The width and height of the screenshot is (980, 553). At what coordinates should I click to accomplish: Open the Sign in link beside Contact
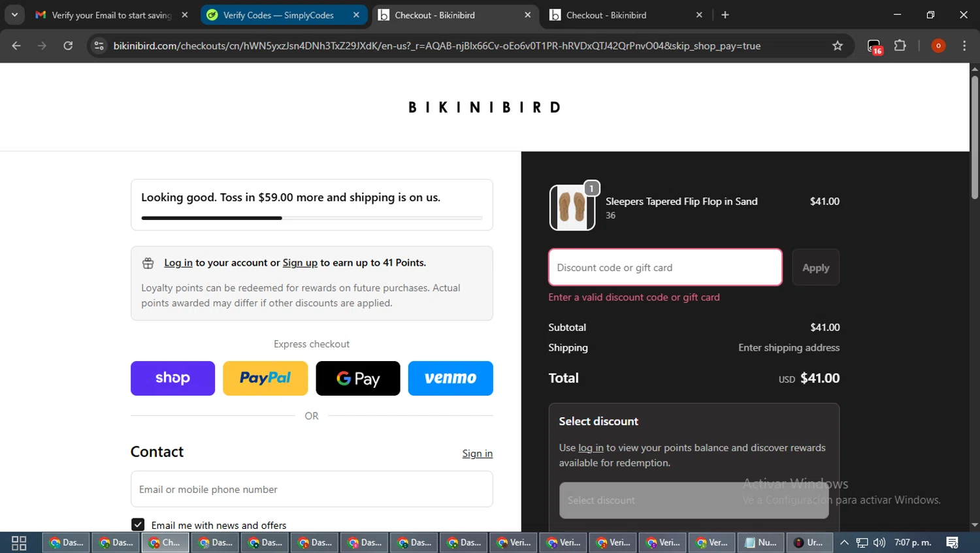coord(478,453)
